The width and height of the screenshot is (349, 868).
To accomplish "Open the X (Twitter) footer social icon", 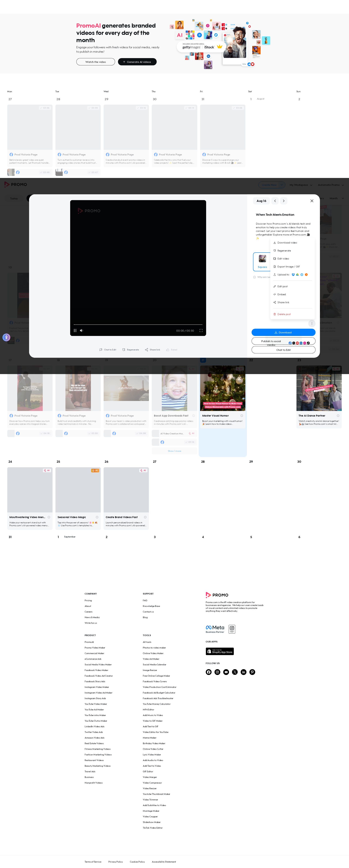I will [x=235, y=672].
